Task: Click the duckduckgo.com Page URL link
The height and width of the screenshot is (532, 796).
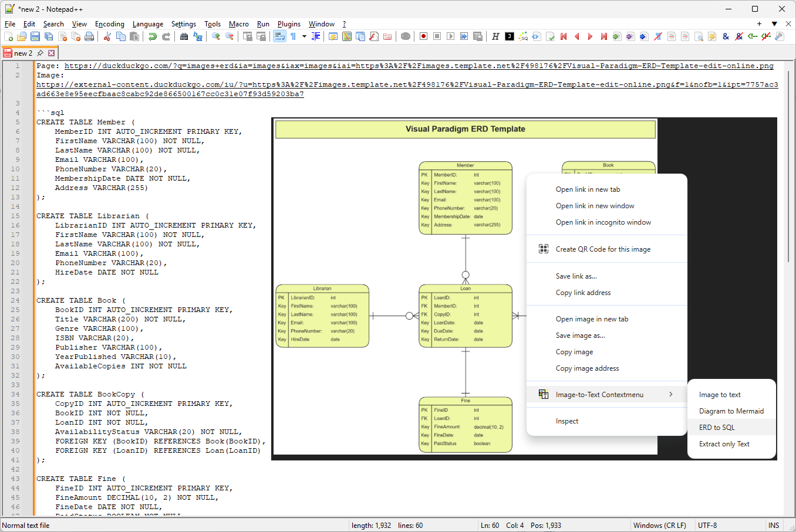Action: tap(419, 66)
